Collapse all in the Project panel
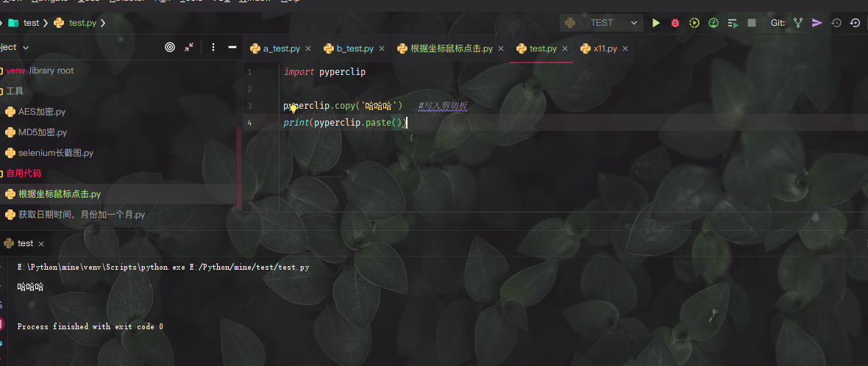 189,48
